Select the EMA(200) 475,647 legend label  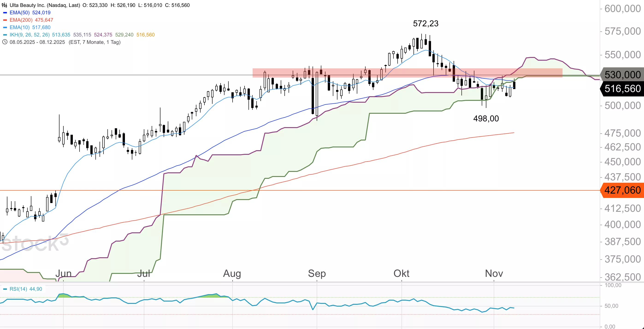(31, 20)
